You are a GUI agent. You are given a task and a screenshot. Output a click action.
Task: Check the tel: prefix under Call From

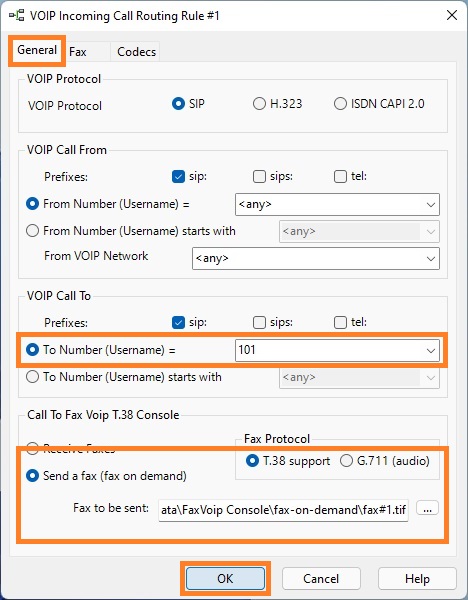pyautogui.click(x=340, y=176)
